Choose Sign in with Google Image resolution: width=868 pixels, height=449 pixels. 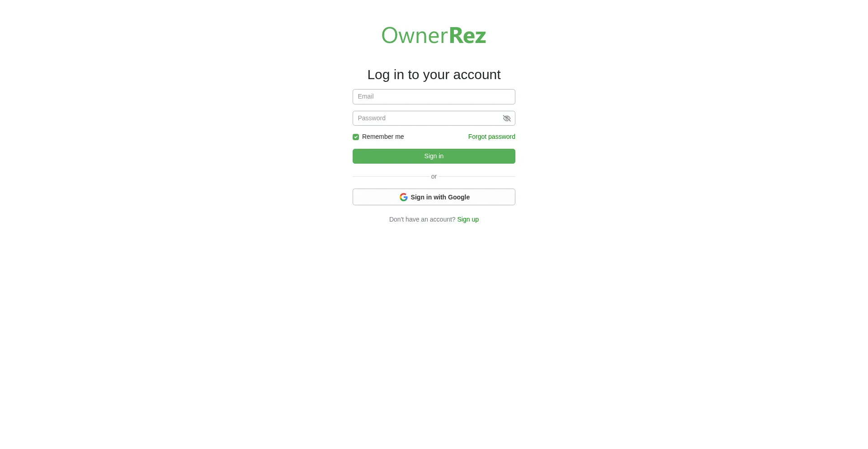[x=434, y=197]
